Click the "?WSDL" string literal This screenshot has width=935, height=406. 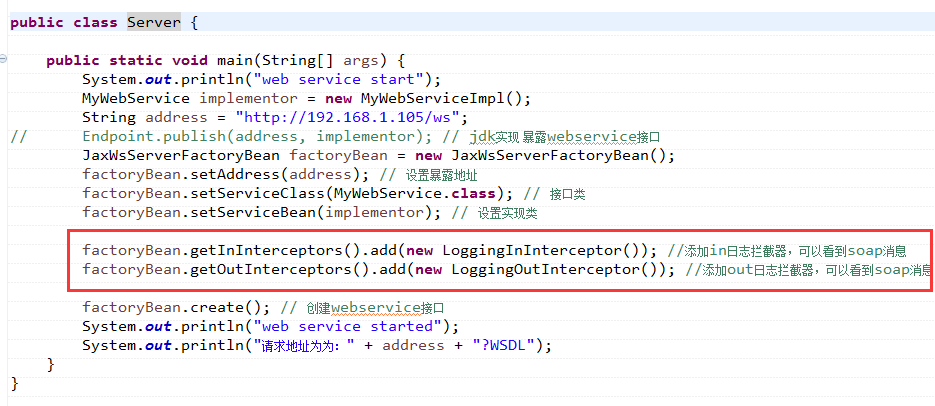(x=503, y=346)
